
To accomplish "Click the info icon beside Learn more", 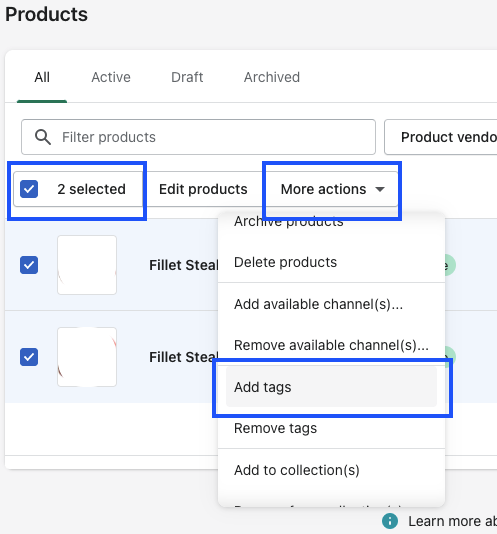I will point(390,521).
